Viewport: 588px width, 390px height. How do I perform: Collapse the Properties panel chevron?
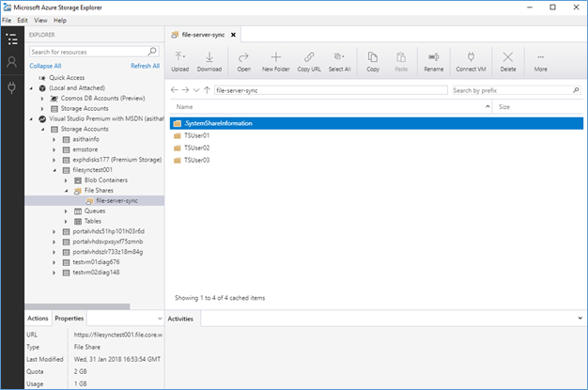160,319
